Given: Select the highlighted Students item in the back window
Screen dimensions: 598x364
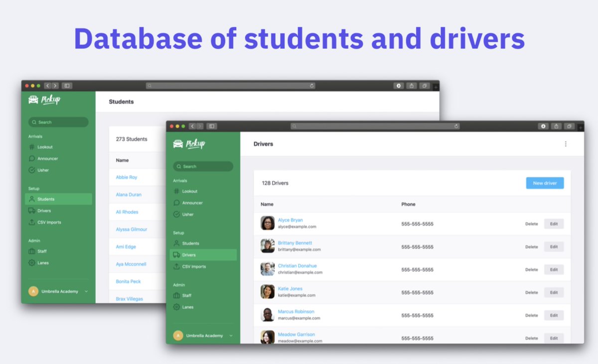Looking at the screenshot, I should coord(58,199).
